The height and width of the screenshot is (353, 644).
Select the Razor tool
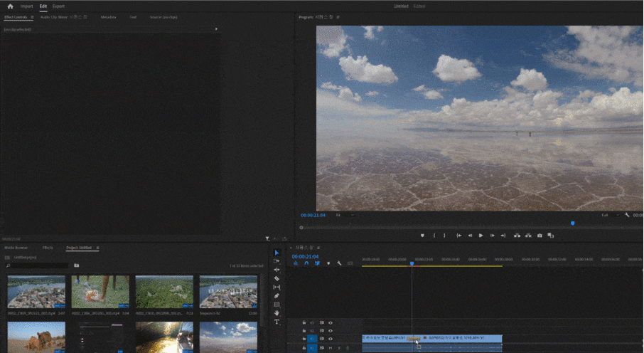pyautogui.click(x=277, y=278)
